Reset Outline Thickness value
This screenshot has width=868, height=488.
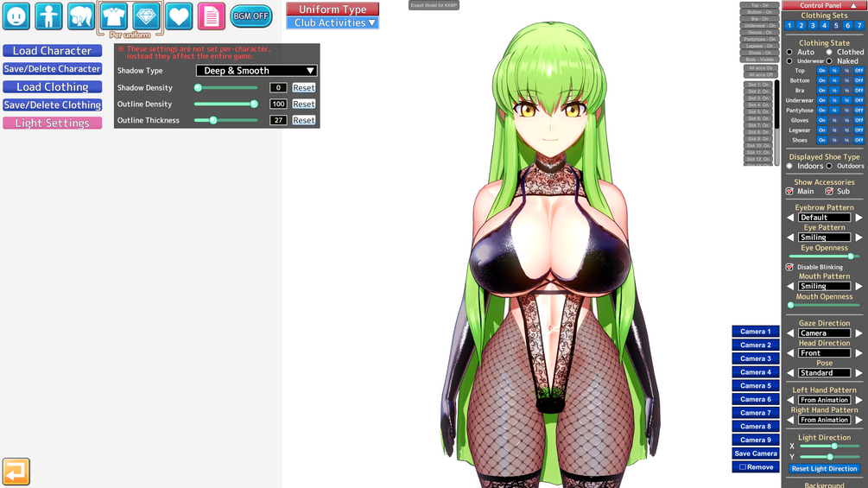[304, 120]
